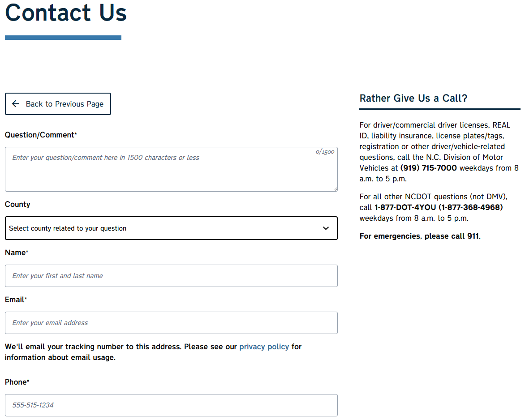Open the County selection dropdown

171,228
